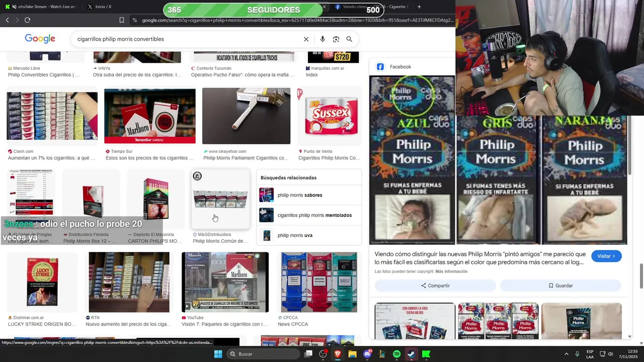Open Parliament cigarette image result

point(246,116)
